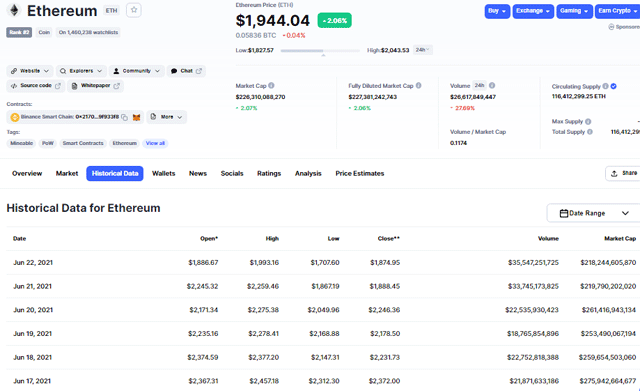Open the Wallets tab
Screen dimensions: 640x391
tap(164, 173)
